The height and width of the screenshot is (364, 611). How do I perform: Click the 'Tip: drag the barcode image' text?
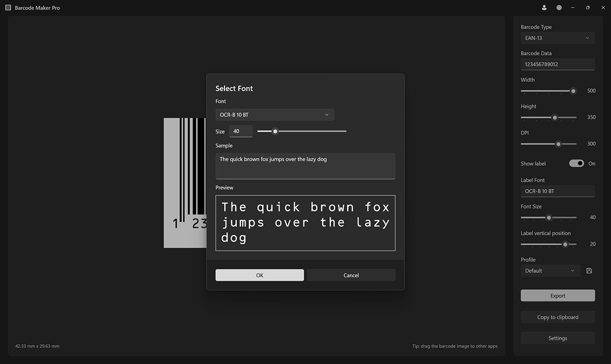455,346
